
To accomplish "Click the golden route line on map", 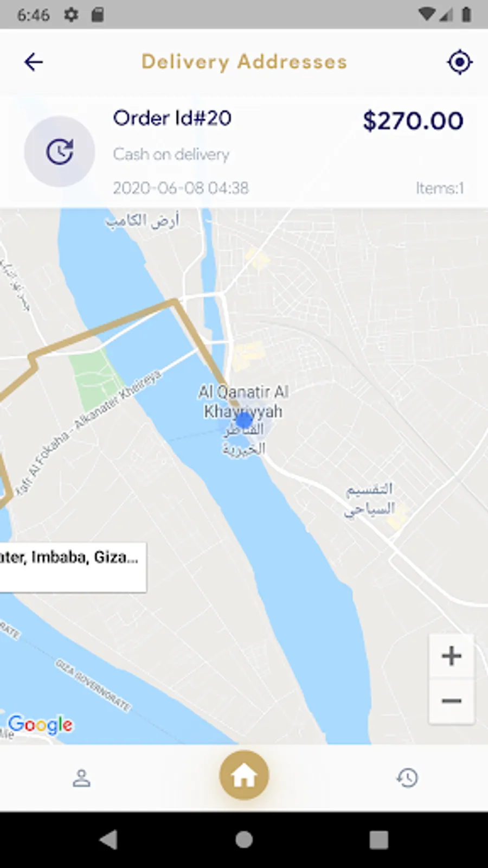I will (x=103, y=327).
